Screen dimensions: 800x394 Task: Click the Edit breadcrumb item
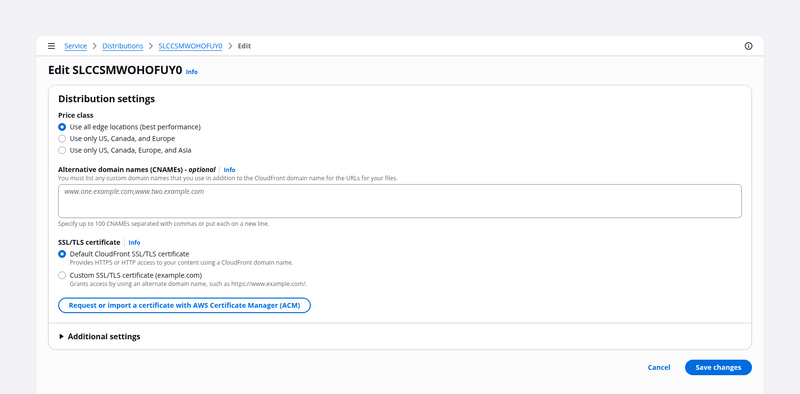(244, 46)
